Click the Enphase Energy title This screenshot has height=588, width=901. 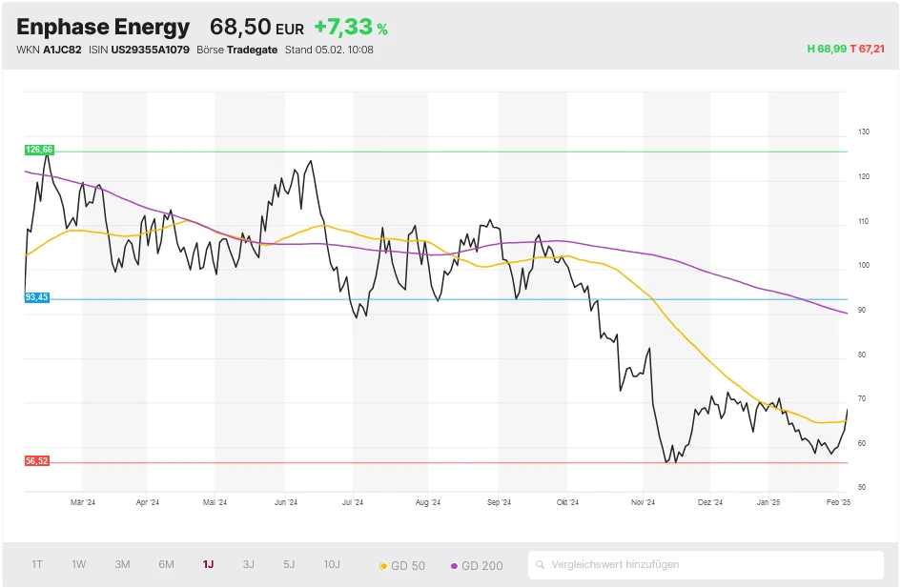click(103, 28)
